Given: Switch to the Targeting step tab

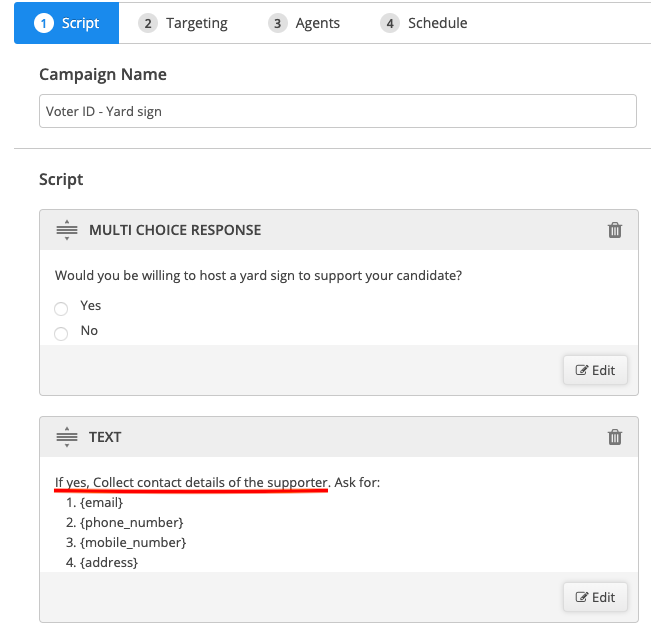Looking at the screenshot, I should coord(183,23).
